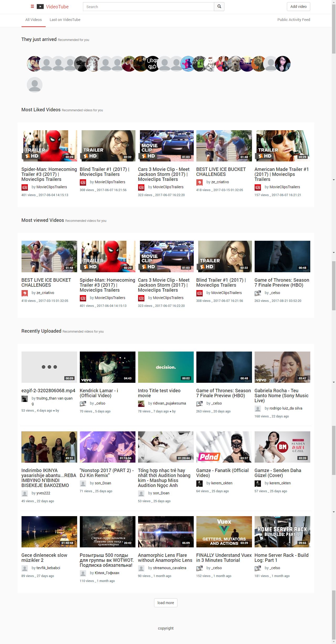Click the copyright footer text

coord(166,628)
